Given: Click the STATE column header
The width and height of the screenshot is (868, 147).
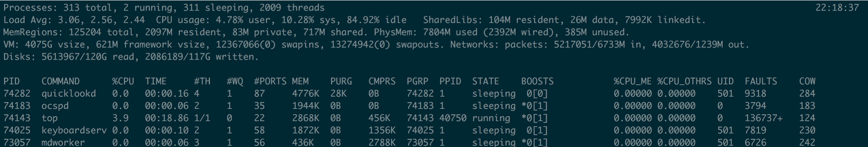Looking at the screenshot, I should (x=485, y=81).
